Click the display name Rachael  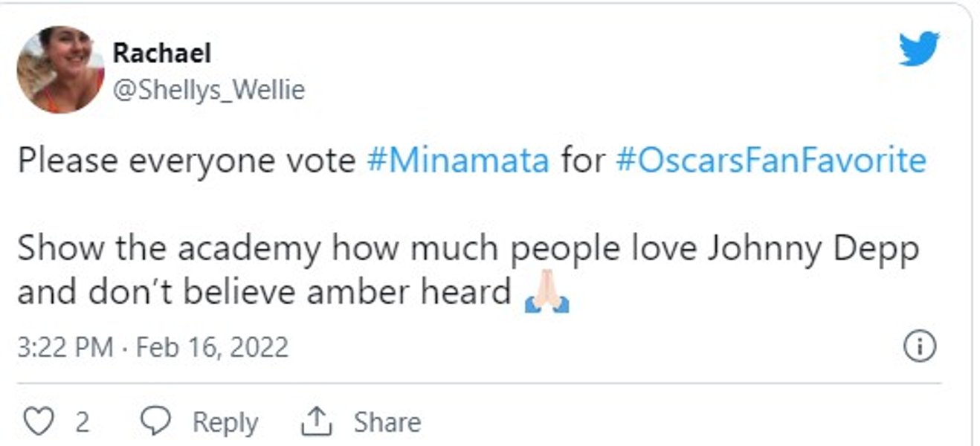tap(161, 53)
